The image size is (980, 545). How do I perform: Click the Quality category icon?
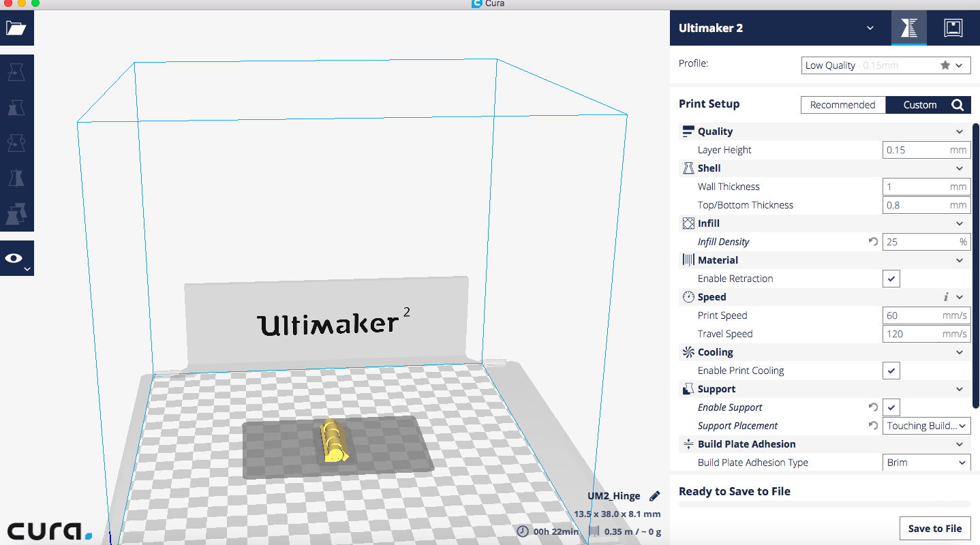tap(688, 131)
